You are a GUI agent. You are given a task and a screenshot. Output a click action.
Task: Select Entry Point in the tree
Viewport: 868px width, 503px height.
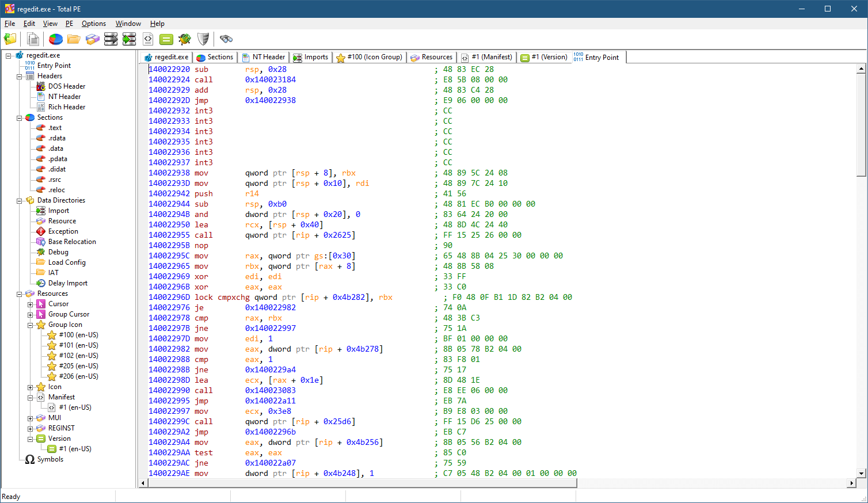(54, 66)
